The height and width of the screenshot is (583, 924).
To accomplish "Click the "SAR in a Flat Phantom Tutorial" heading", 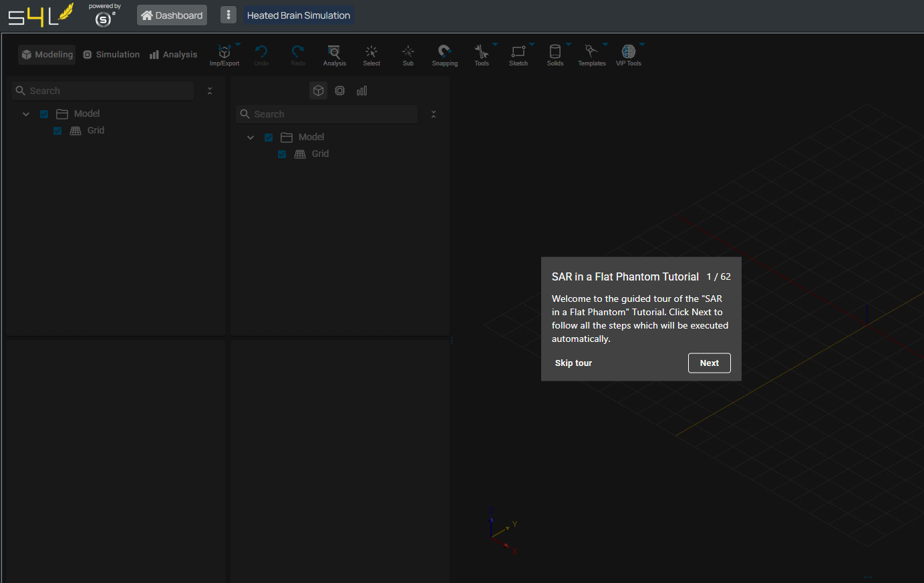I will (x=625, y=276).
